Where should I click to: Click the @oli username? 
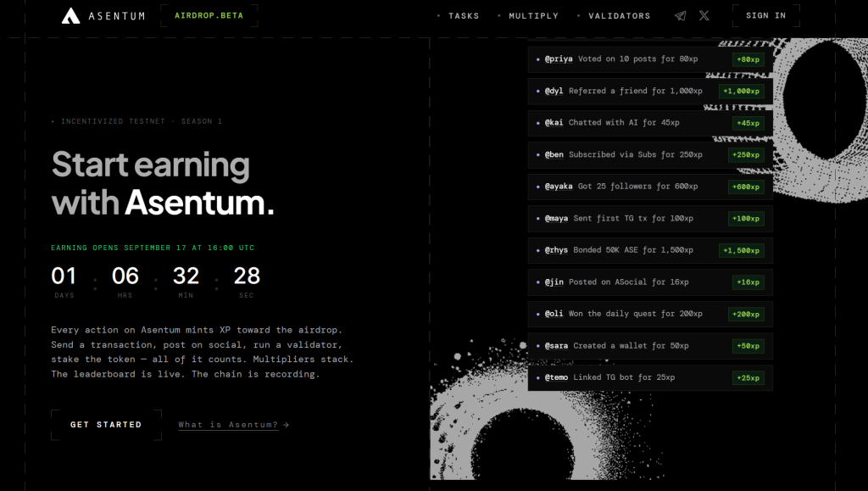554,314
